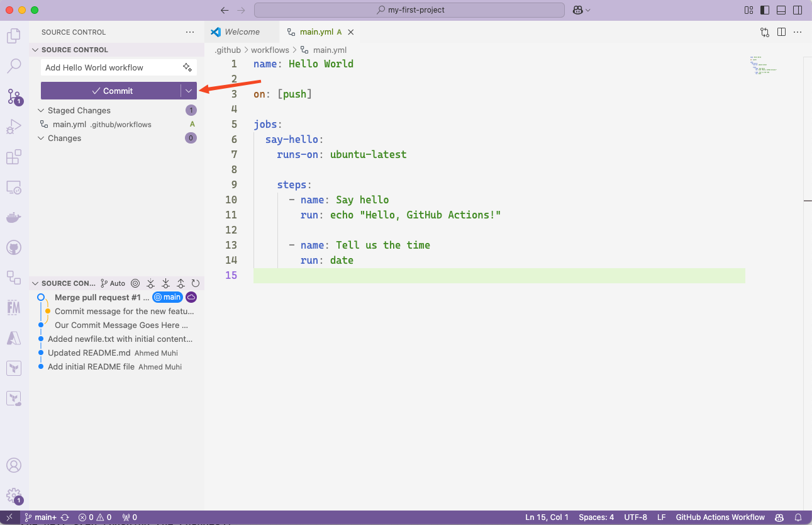Click the main+ branch in status bar
Viewport: 812px width, 525px height.
click(40, 517)
